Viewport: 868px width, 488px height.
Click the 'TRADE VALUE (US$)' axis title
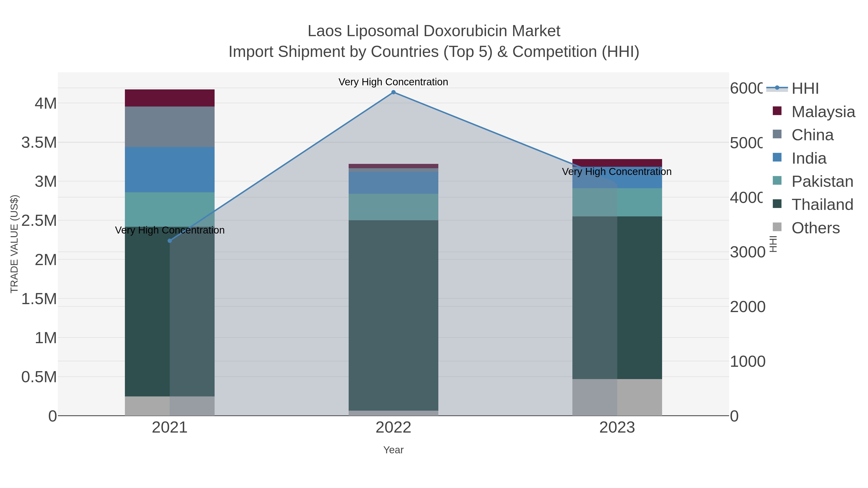[x=14, y=244]
